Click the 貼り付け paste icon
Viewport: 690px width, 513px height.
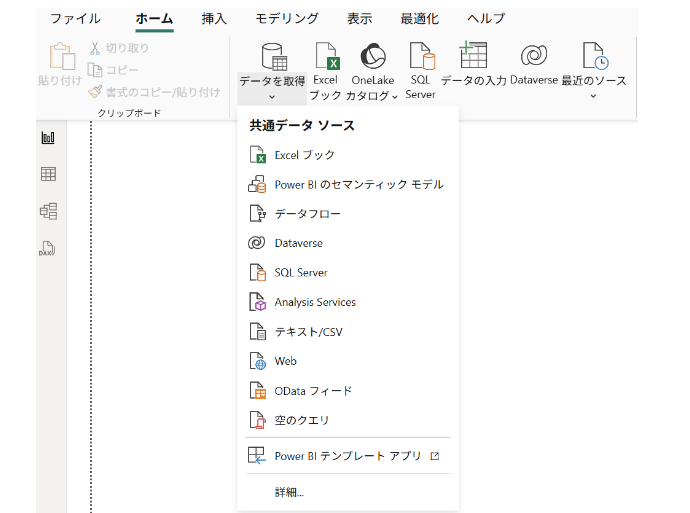point(62,56)
